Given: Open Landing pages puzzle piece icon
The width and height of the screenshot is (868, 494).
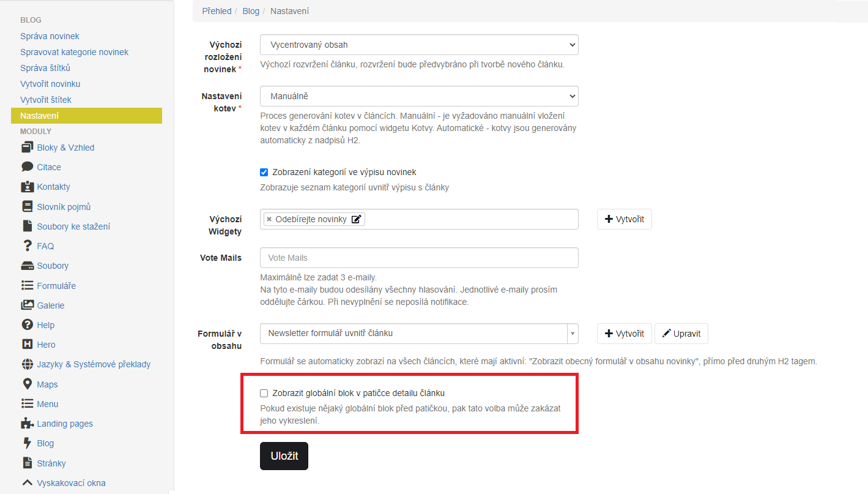Looking at the screenshot, I should pyautogui.click(x=27, y=423).
